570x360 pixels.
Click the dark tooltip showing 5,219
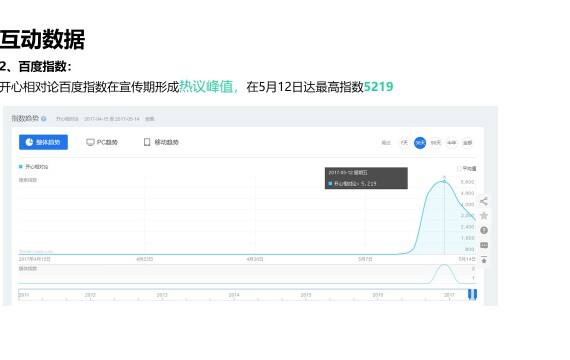coord(366,178)
